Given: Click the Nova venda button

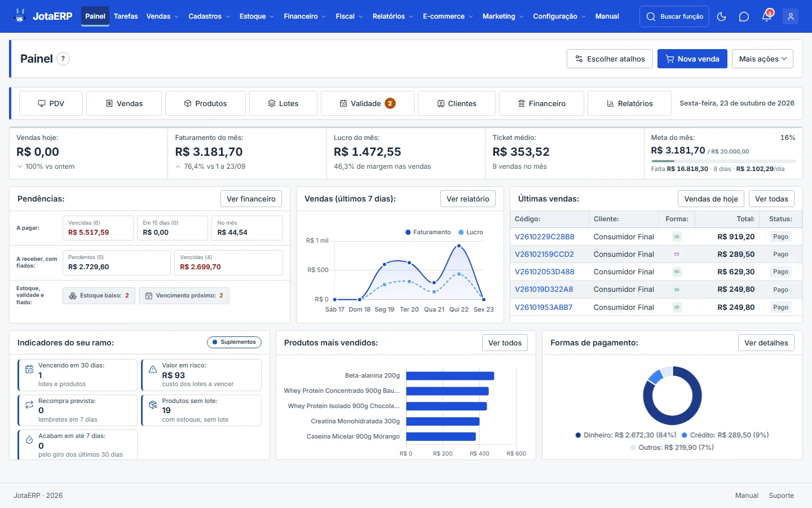Looking at the screenshot, I should (x=692, y=59).
